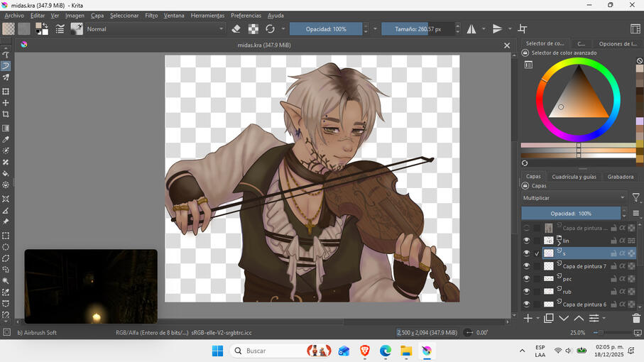Toggle Preserve alpha checker icon in toolbar
The image size is (644, 362).
coord(253,28)
